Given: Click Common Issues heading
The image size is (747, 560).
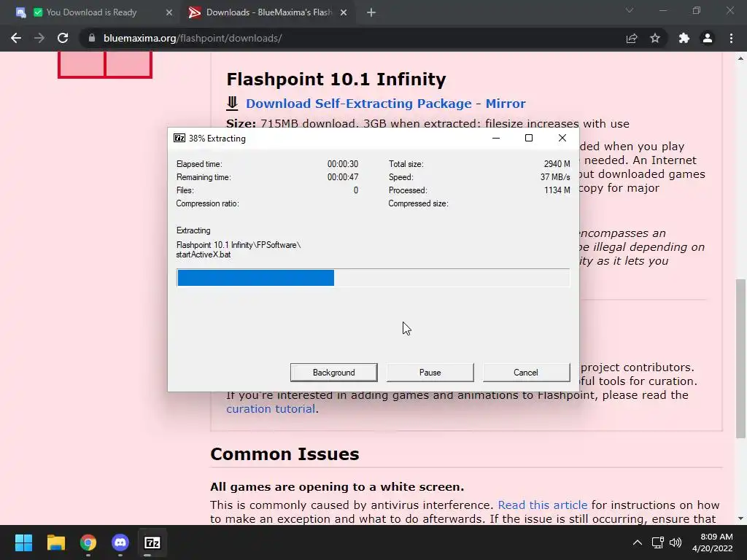Looking at the screenshot, I should click(x=285, y=454).
